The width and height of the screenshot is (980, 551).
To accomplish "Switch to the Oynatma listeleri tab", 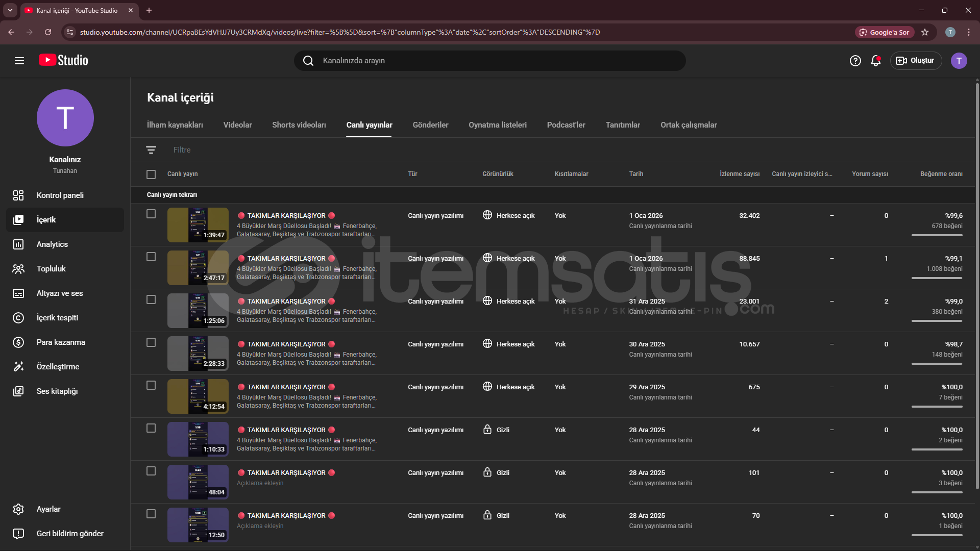I will pyautogui.click(x=497, y=125).
